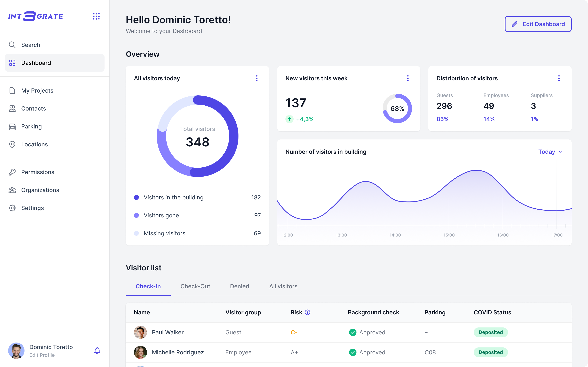
Task: Click the notification bell icon
Action: [97, 350]
